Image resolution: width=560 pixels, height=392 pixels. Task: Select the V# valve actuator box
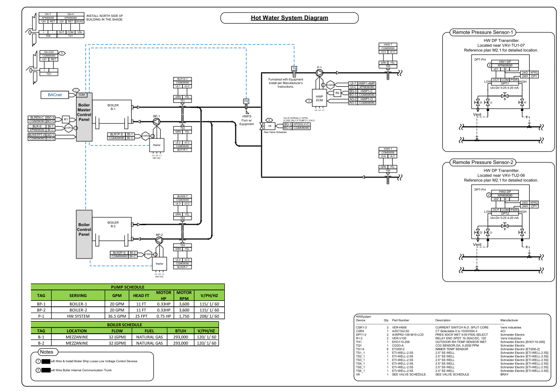[270, 126]
